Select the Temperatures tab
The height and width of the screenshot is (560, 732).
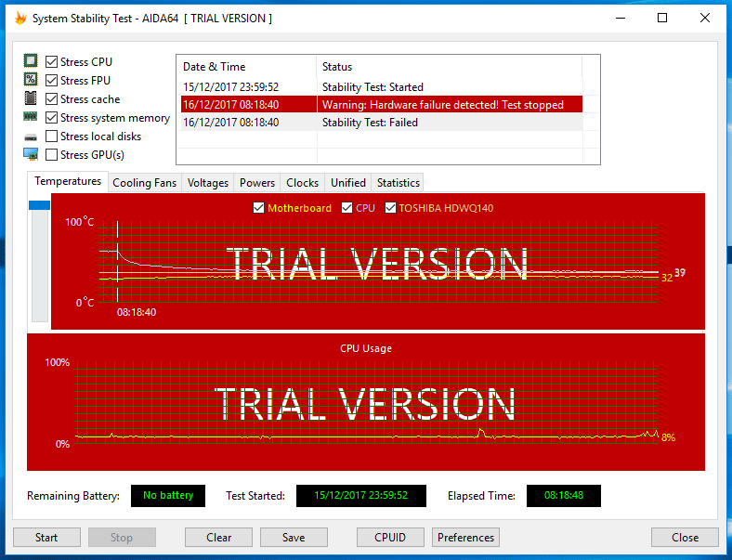pyautogui.click(x=68, y=181)
